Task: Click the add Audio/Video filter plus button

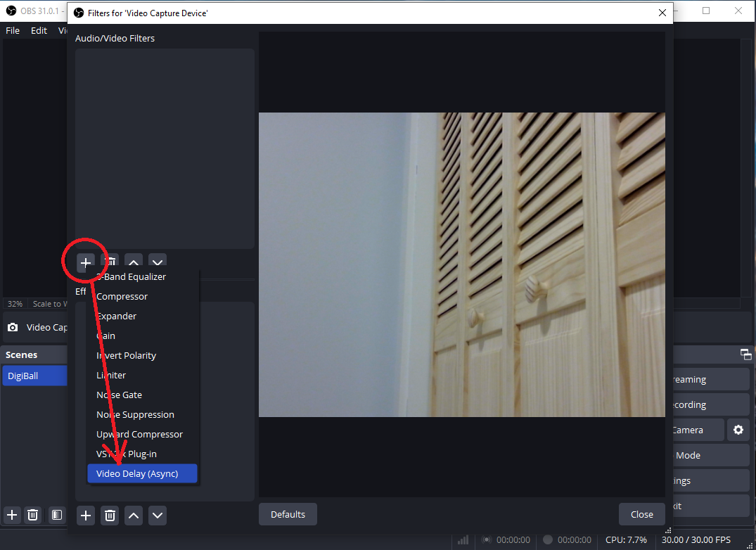Action: pyautogui.click(x=86, y=263)
